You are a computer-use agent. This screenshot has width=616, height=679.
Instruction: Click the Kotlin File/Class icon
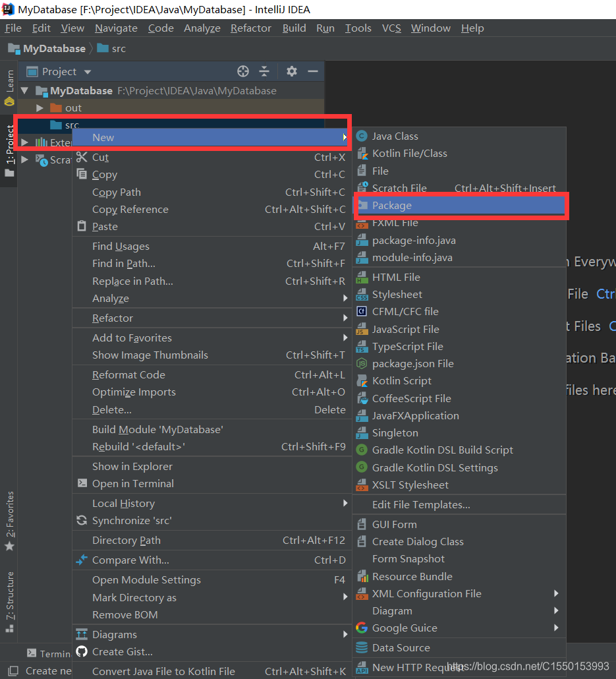pyautogui.click(x=362, y=154)
